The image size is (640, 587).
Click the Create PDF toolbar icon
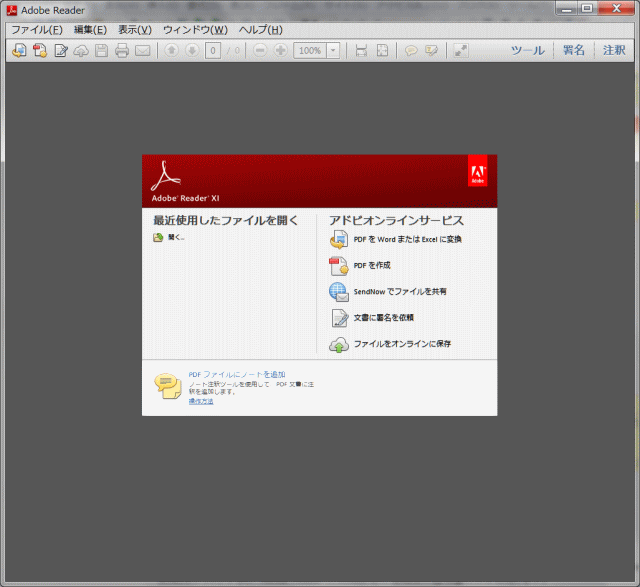(x=40, y=51)
